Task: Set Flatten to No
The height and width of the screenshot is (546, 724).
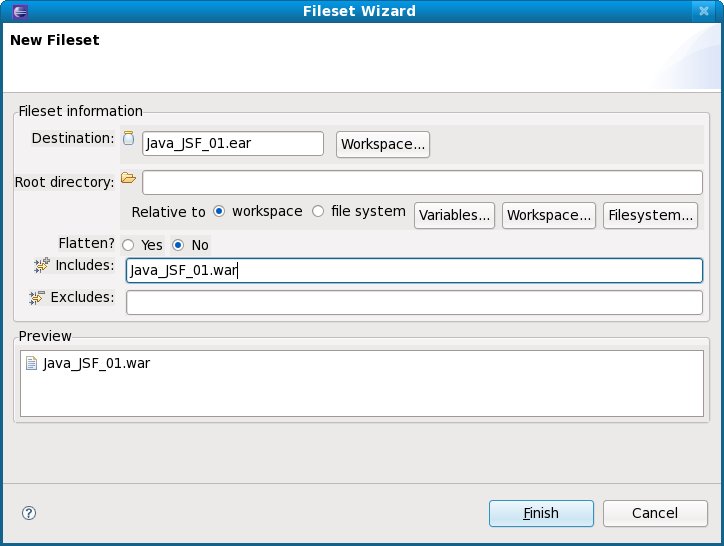Action: pos(179,245)
